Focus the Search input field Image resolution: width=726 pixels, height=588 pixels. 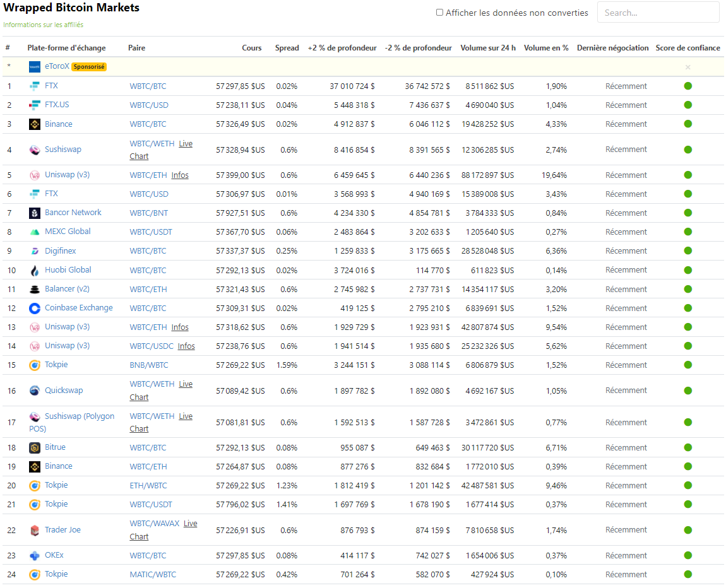click(x=658, y=13)
